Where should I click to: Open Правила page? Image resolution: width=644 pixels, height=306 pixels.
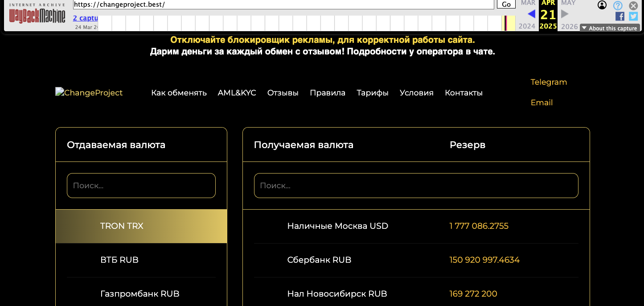pos(328,93)
